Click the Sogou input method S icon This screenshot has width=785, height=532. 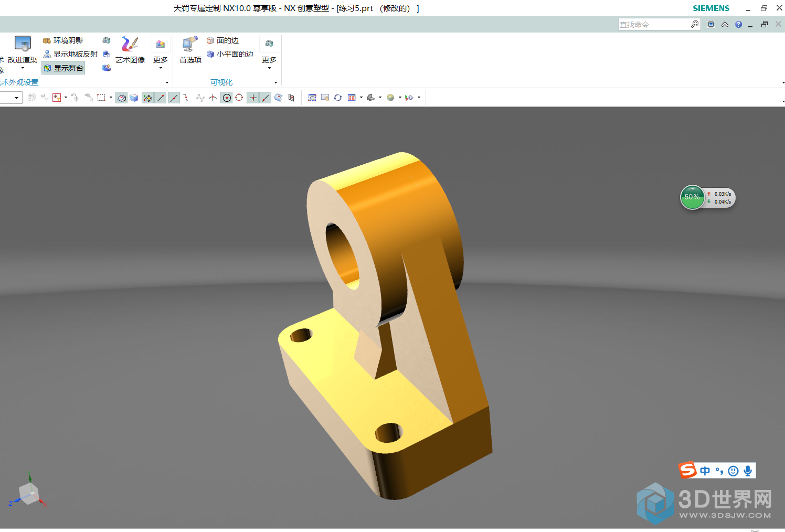[687, 470]
